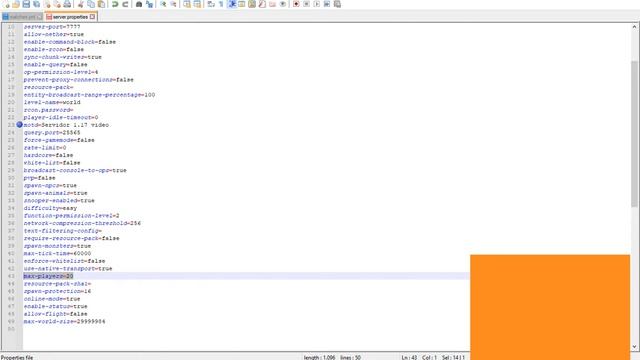The image size is (640, 360).
Task: Click the vertical scrollbar thumb
Action: pos(634,135)
